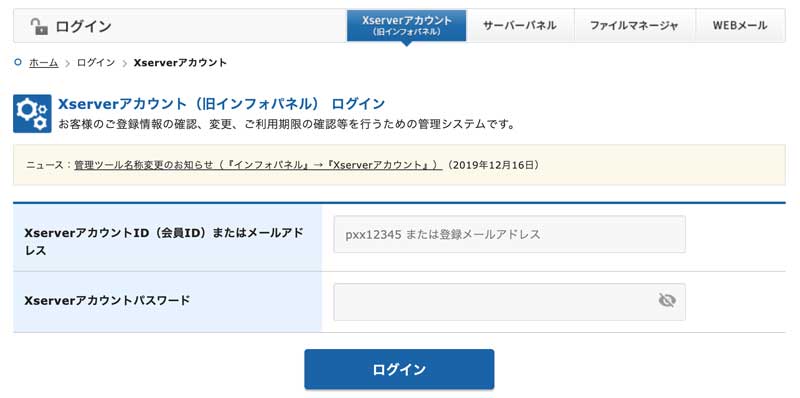The height and width of the screenshot is (398, 800).
Task: Select the Xserverアカウント tab
Action: tap(407, 25)
